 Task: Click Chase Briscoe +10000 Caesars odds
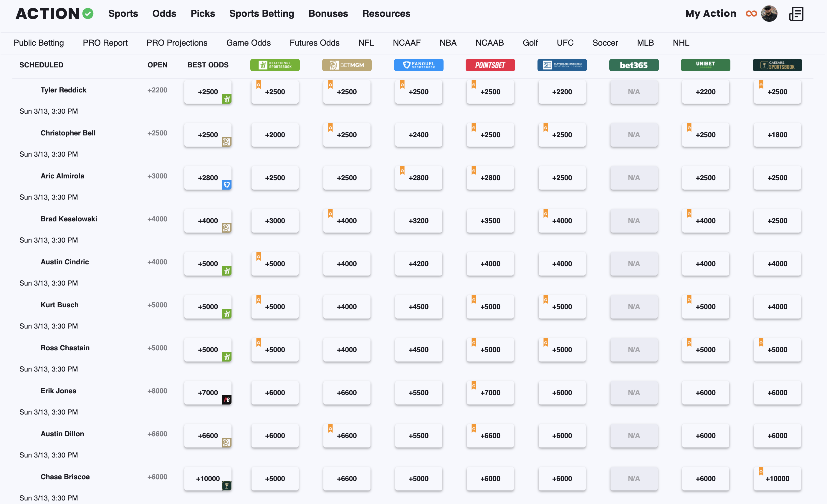(x=777, y=479)
